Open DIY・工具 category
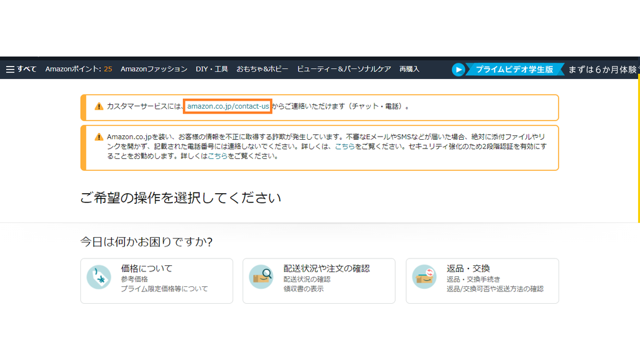640x364 pixels. [x=211, y=70]
